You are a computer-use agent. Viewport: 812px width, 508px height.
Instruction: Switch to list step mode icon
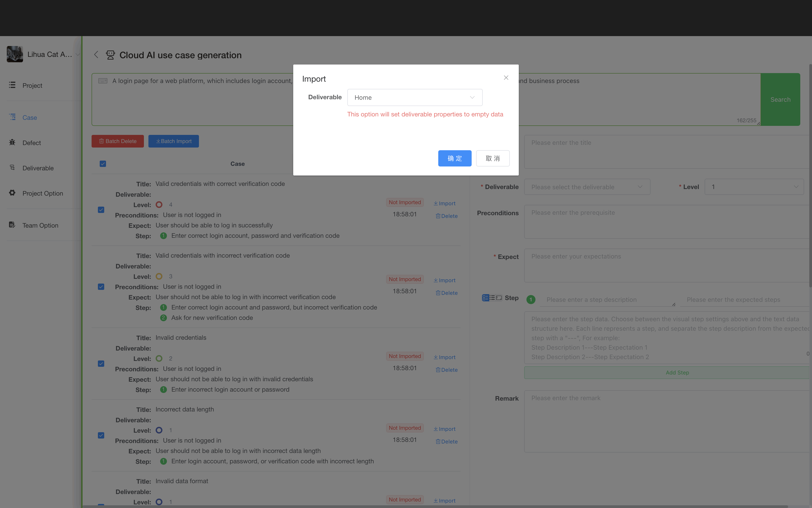tap(492, 298)
